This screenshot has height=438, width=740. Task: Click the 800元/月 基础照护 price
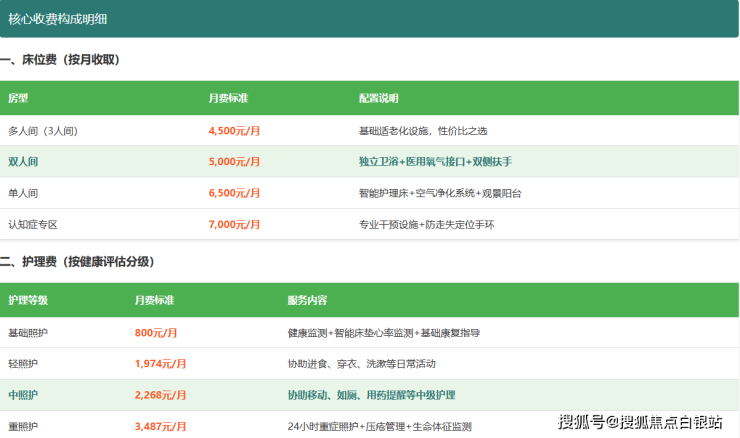point(156,333)
